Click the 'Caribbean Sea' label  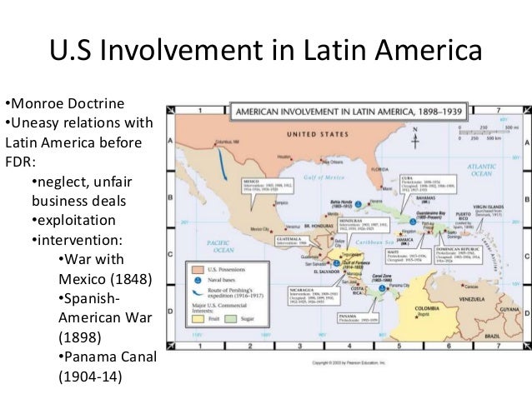click(x=374, y=242)
